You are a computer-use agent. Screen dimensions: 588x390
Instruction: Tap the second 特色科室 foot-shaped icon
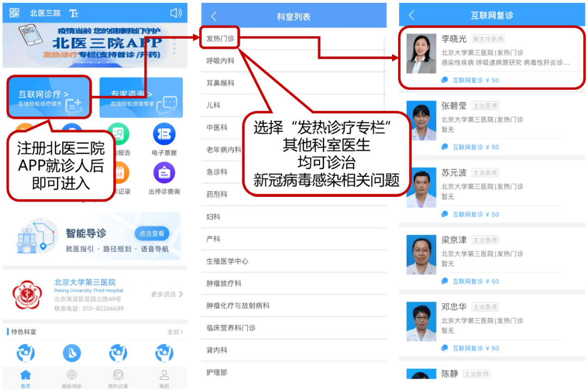[72, 353]
